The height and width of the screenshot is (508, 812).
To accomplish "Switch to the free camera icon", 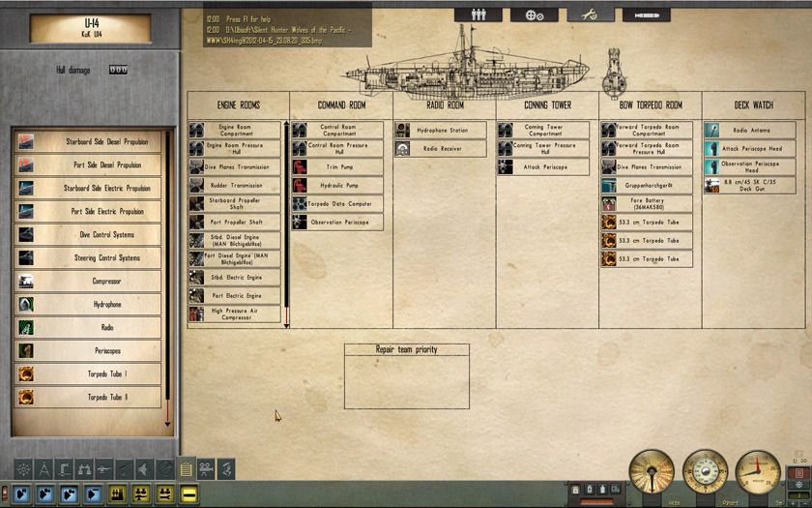I will click(x=206, y=469).
